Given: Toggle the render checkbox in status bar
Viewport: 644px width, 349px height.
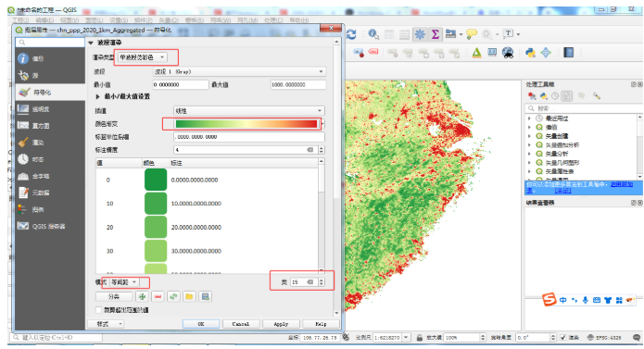Looking at the screenshot, I should coord(563,338).
